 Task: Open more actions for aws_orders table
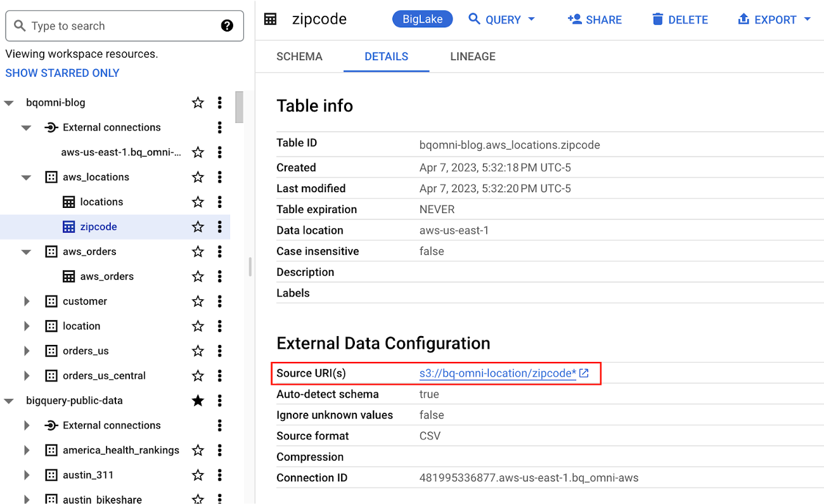click(219, 276)
